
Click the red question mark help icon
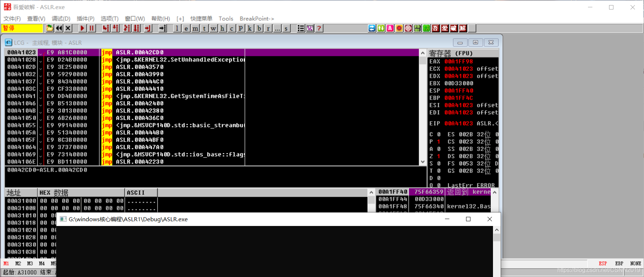click(319, 28)
